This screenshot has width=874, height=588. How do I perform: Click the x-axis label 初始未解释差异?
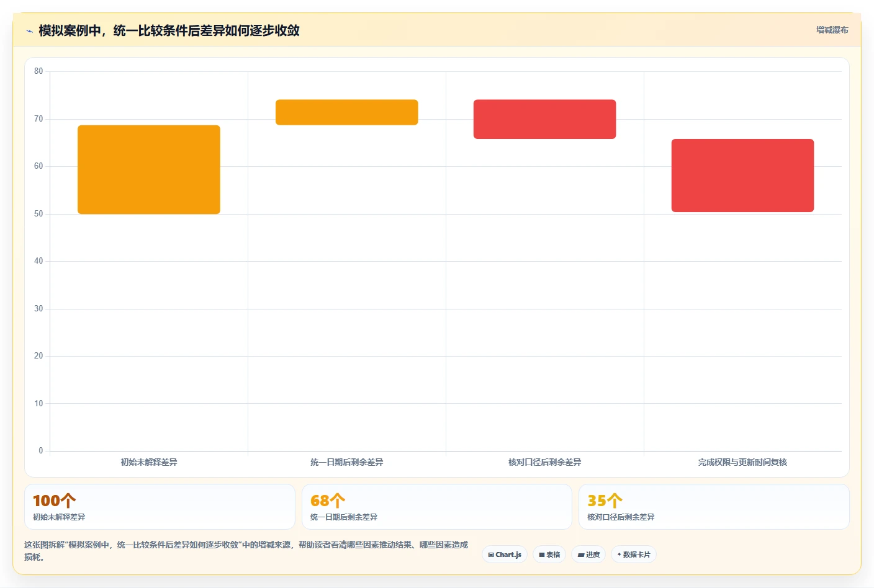149,462
